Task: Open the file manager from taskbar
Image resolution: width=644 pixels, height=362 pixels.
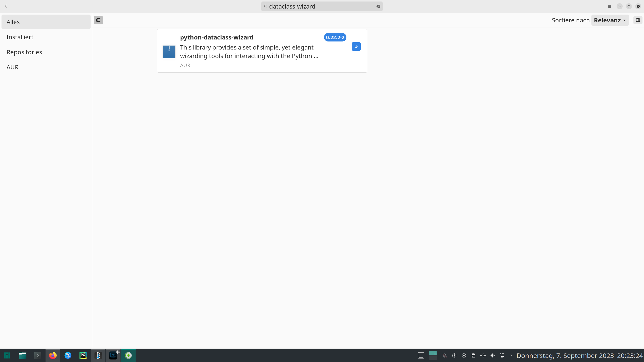Action: coord(23,355)
